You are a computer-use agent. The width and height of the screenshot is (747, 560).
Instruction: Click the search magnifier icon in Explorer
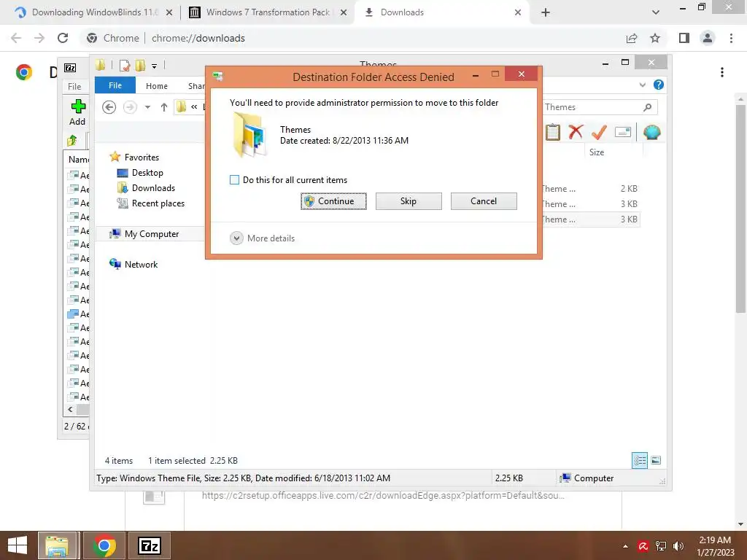(x=648, y=107)
